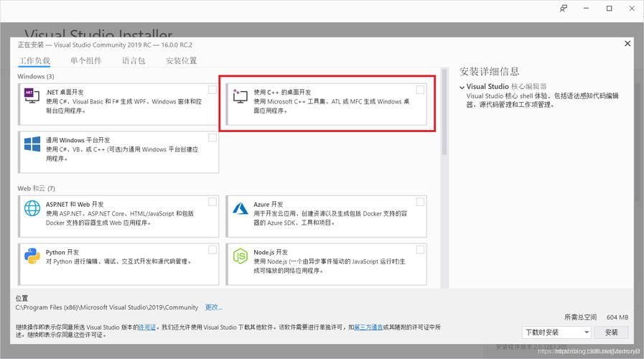Maximize the installer window
The height and width of the screenshot is (359, 644).
(609, 8)
